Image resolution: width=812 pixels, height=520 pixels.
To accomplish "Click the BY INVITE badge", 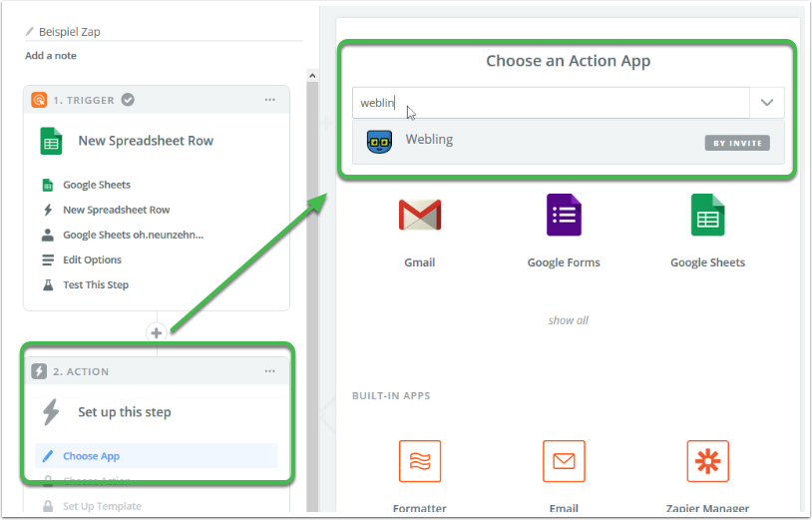I will click(x=737, y=143).
